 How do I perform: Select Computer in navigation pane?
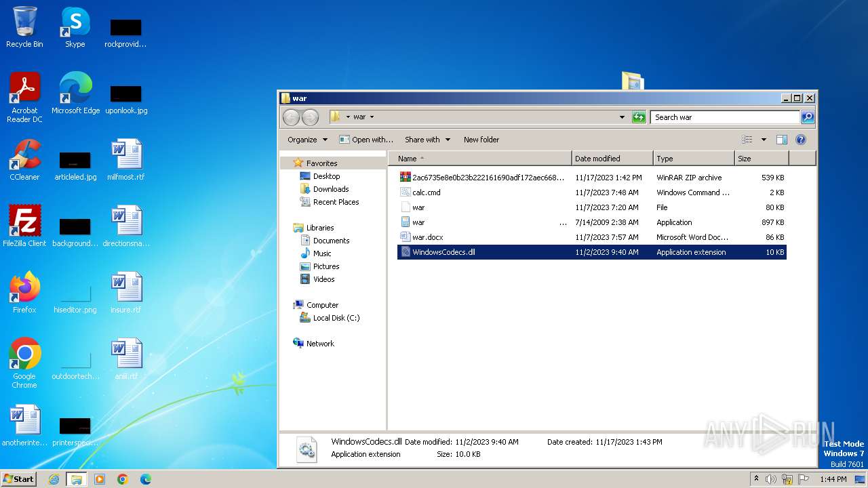(322, 305)
